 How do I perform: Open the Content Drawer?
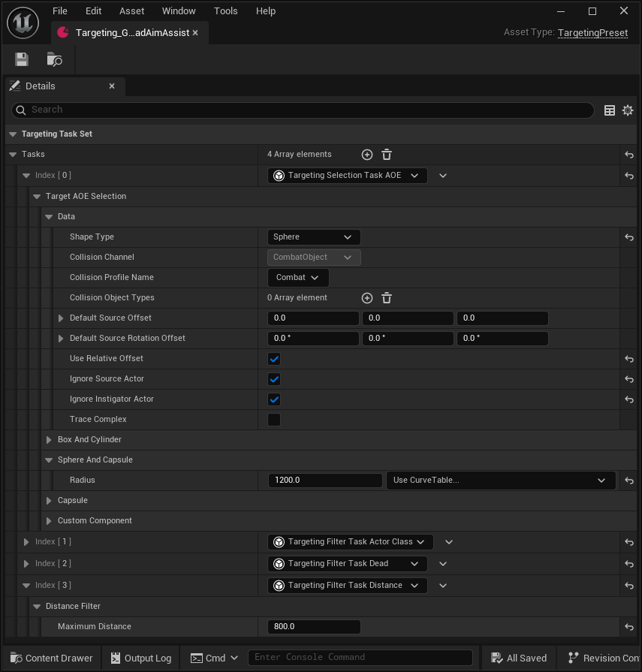coord(51,658)
